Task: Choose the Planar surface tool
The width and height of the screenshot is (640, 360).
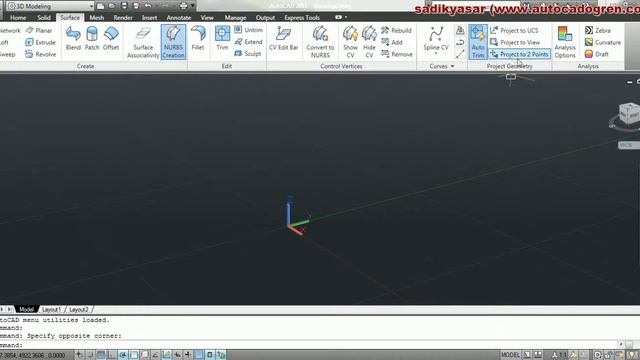Action: 39,30
